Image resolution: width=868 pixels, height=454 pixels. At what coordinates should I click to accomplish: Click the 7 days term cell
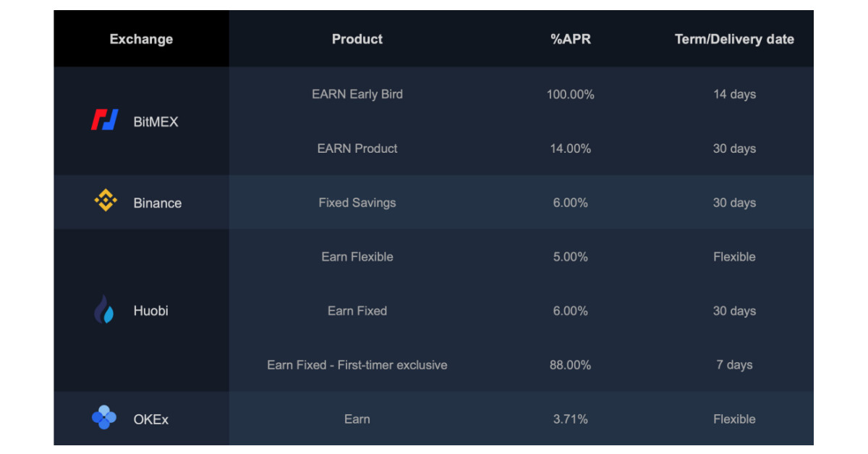tap(734, 365)
